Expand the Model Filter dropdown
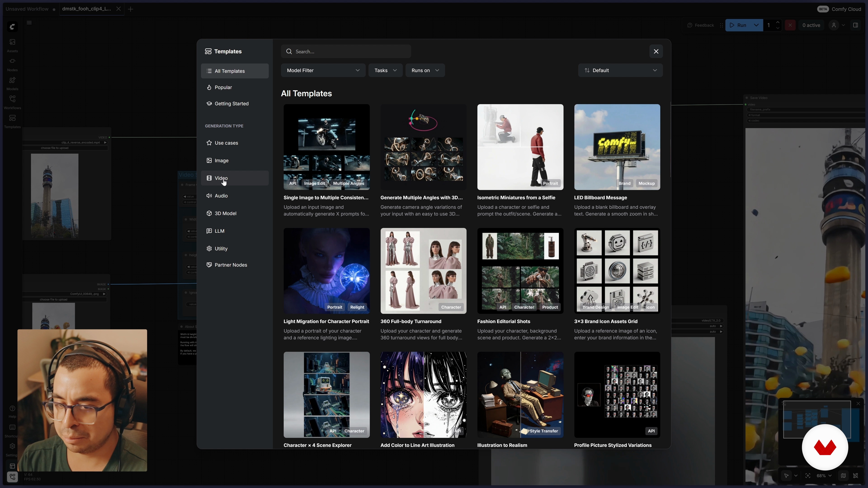Viewport: 868px width, 488px height. (323, 70)
